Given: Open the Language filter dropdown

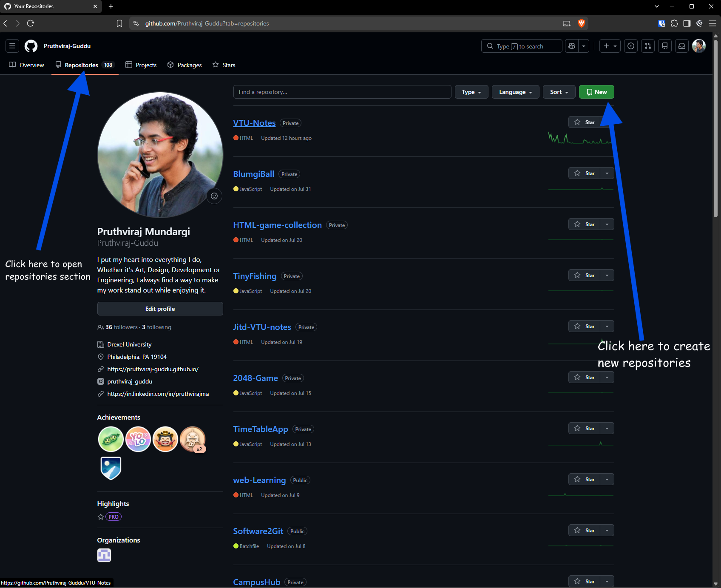Looking at the screenshot, I should [516, 92].
